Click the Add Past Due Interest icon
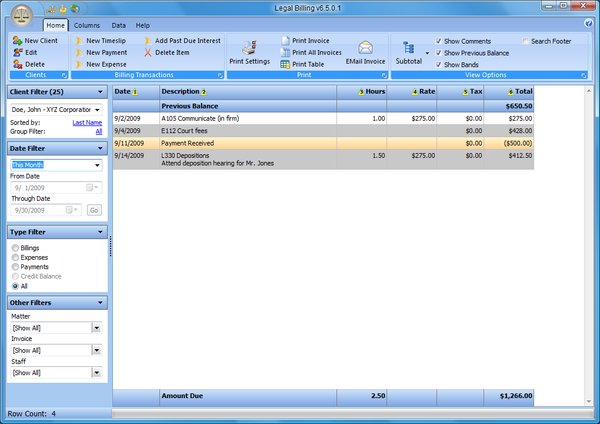This screenshot has height=424, width=600. tap(148, 40)
